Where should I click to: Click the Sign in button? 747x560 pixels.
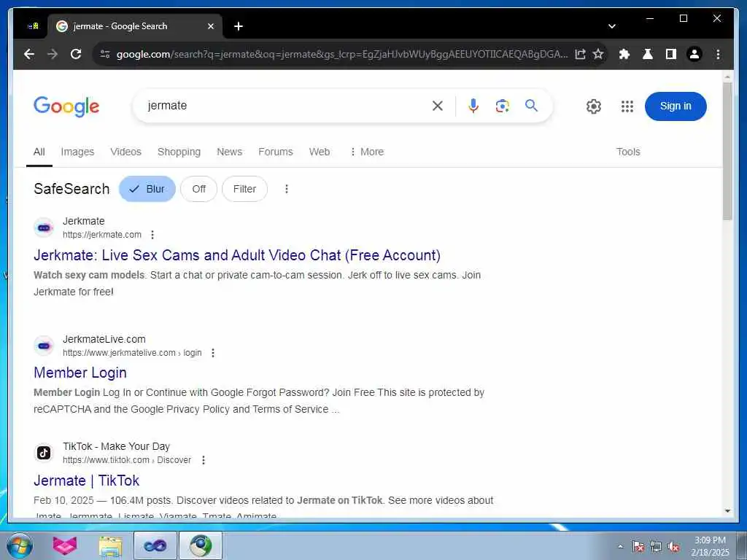(x=676, y=106)
